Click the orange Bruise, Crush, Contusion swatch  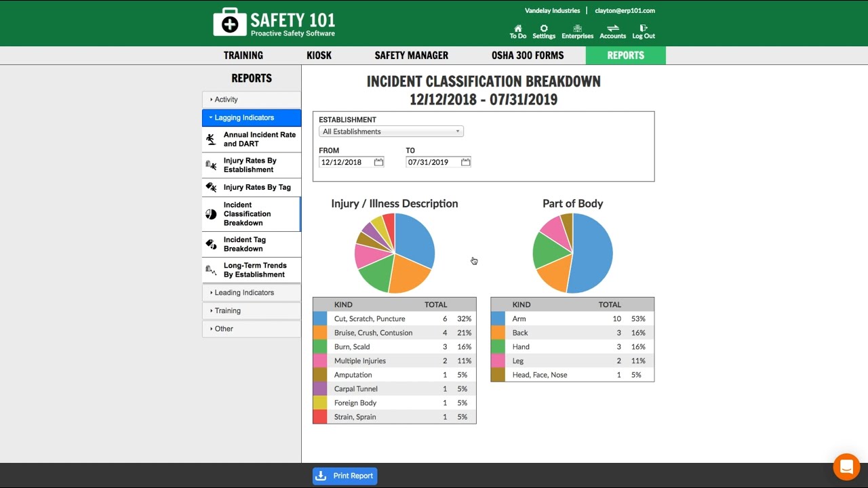coord(320,333)
